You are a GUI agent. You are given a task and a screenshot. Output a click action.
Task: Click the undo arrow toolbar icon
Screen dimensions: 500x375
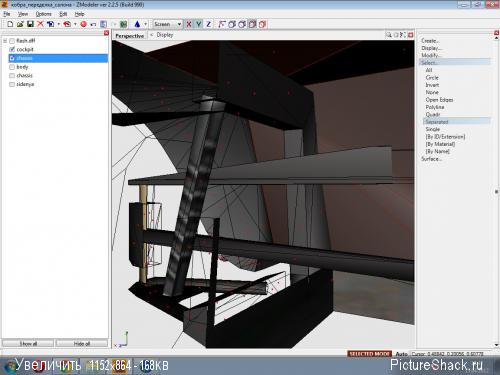point(93,24)
